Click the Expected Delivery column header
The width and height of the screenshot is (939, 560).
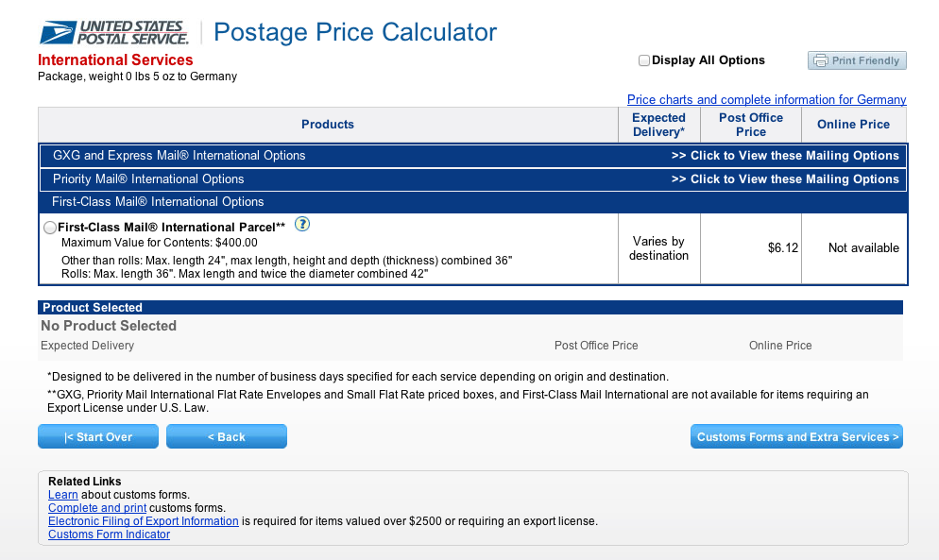click(658, 125)
